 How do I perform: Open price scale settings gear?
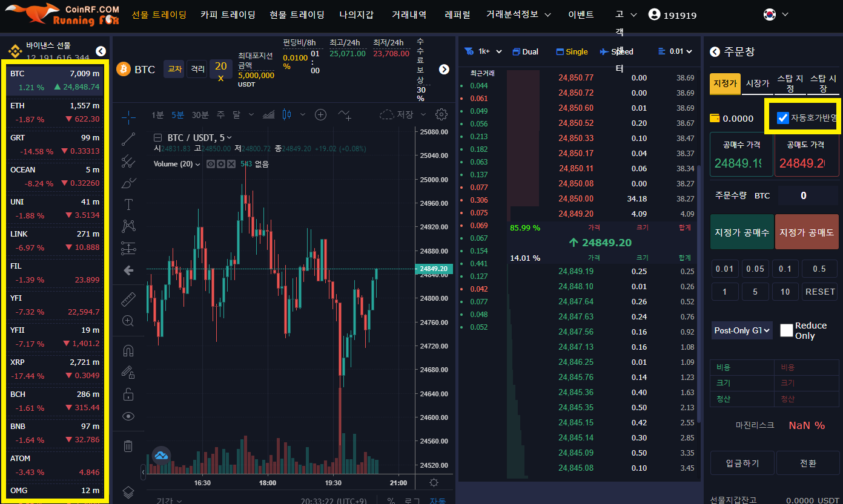(434, 483)
